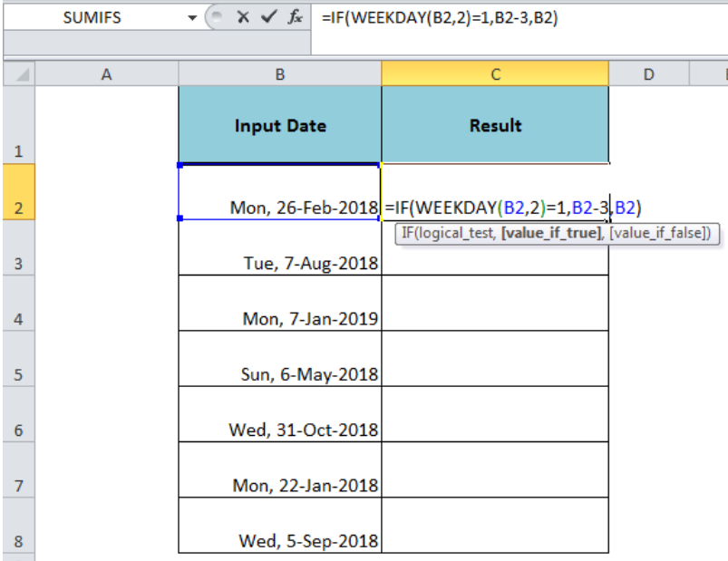Select empty Result cell C5
The height and width of the screenshot is (561, 728).
(x=495, y=359)
